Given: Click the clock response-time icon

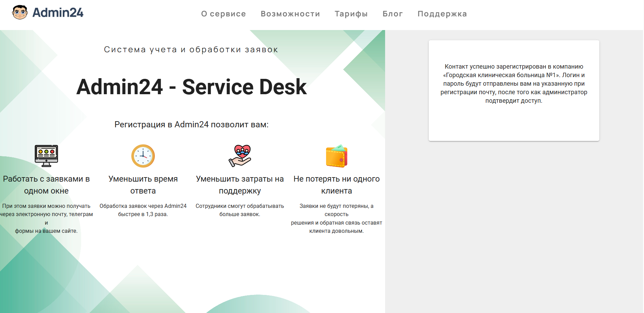Looking at the screenshot, I should [x=143, y=156].
